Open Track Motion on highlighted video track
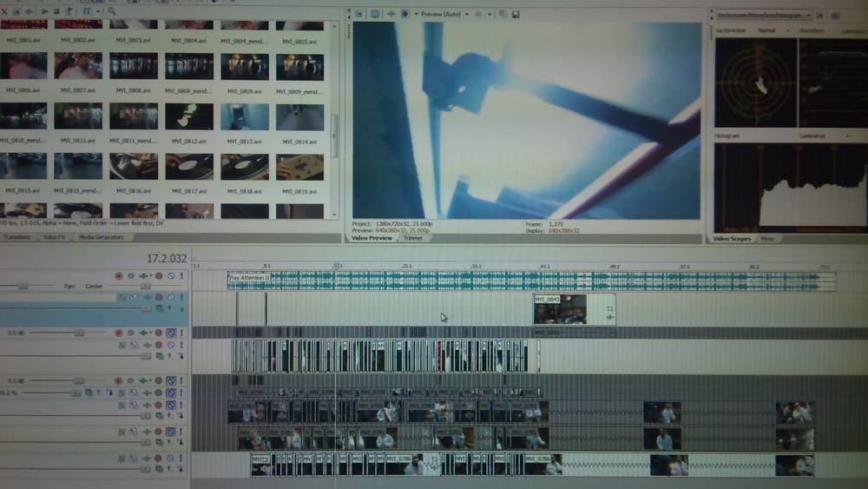 (x=134, y=297)
